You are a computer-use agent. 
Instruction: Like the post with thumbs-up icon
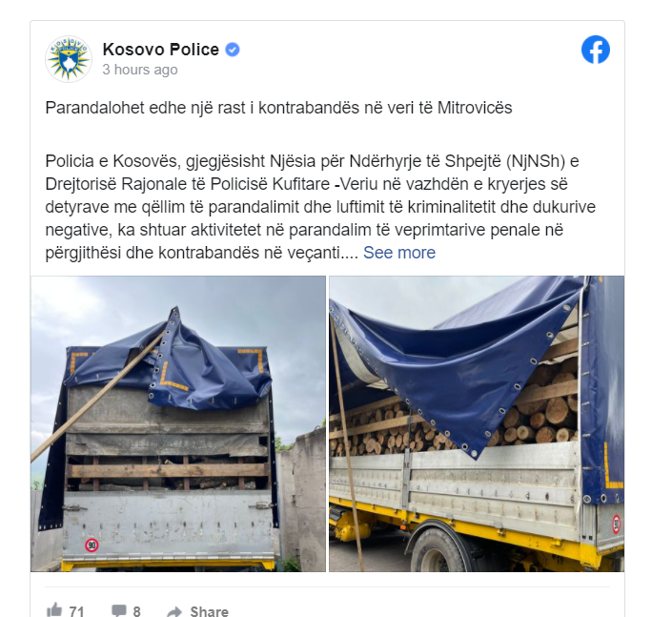pyautogui.click(x=54, y=609)
